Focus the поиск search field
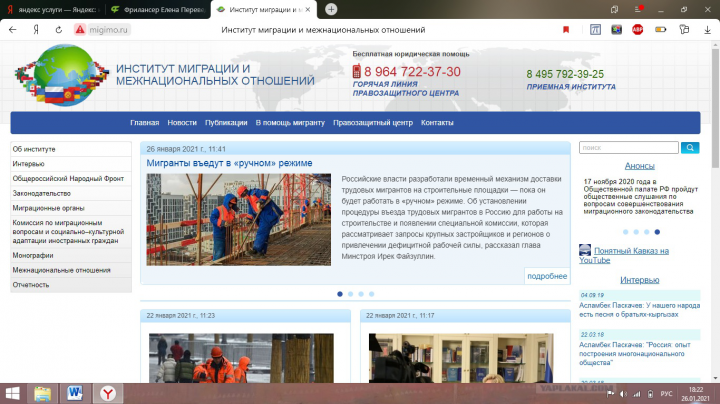Screen dimensions: 720x404 point(629,147)
